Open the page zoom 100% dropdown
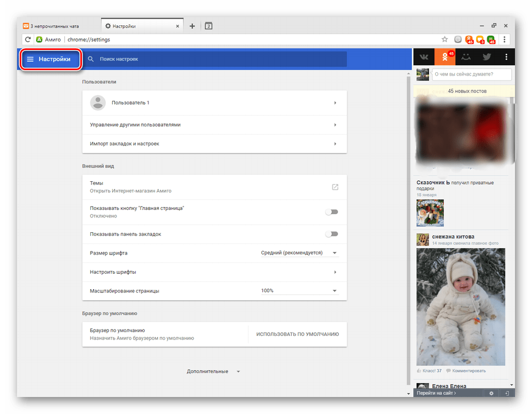532x414 pixels. (299, 291)
